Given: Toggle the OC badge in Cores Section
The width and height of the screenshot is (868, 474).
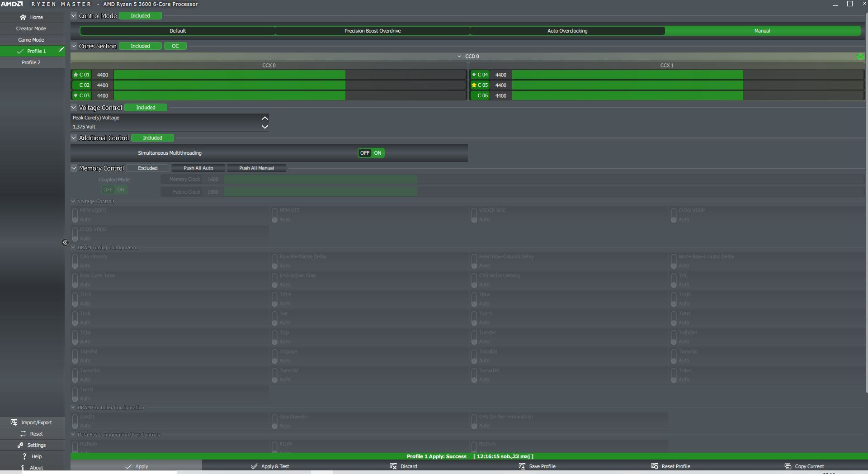Looking at the screenshot, I should tap(175, 46).
